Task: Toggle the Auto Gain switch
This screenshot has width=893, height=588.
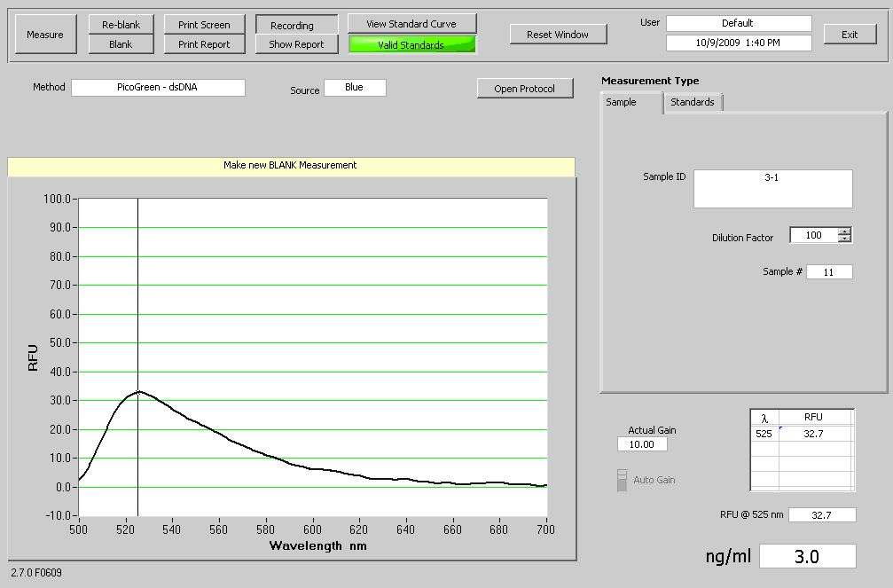Action: pyautogui.click(x=622, y=481)
